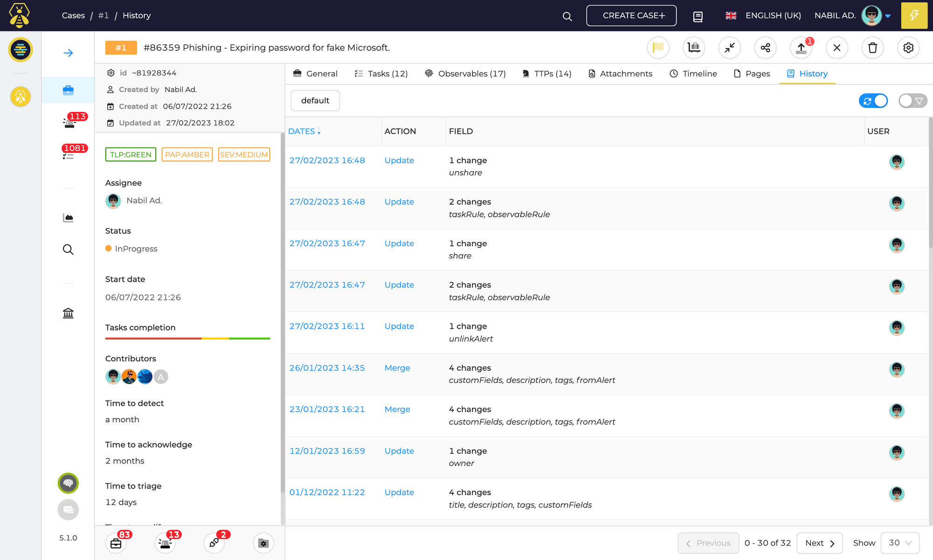
Task: Open the Show 30 per page dropdown
Action: tap(900, 543)
